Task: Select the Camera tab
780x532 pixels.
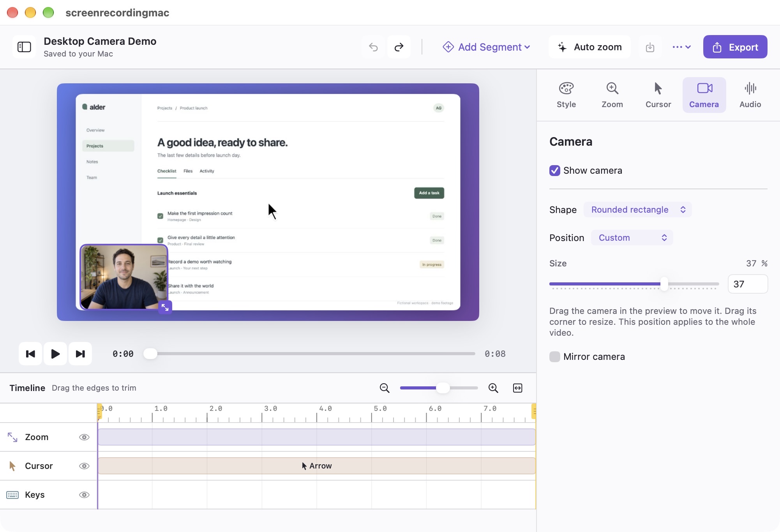Action: (704, 95)
